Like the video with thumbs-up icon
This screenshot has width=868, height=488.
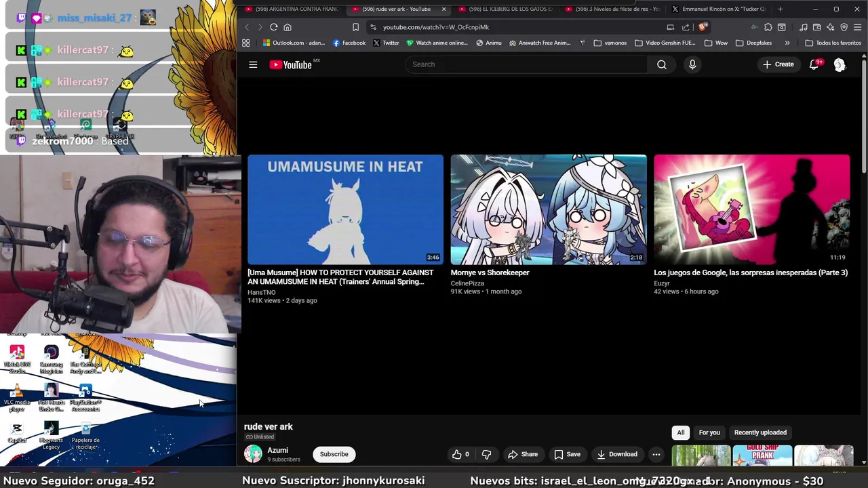click(x=460, y=454)
